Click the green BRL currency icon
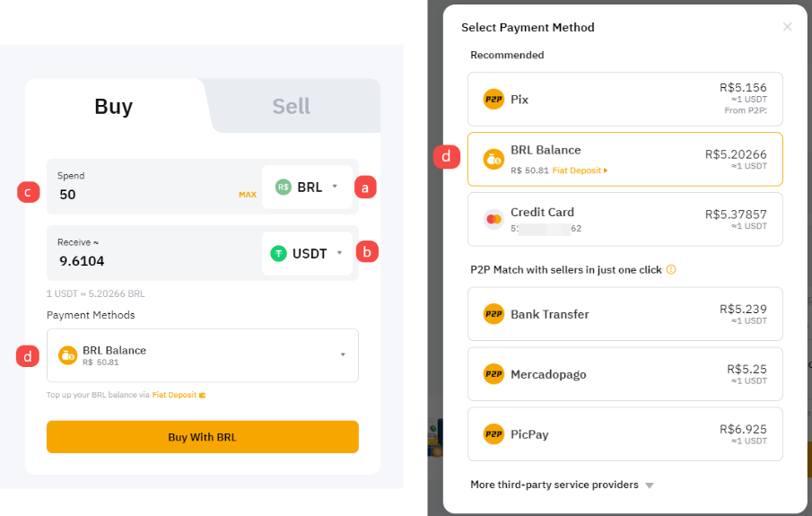 284,188
